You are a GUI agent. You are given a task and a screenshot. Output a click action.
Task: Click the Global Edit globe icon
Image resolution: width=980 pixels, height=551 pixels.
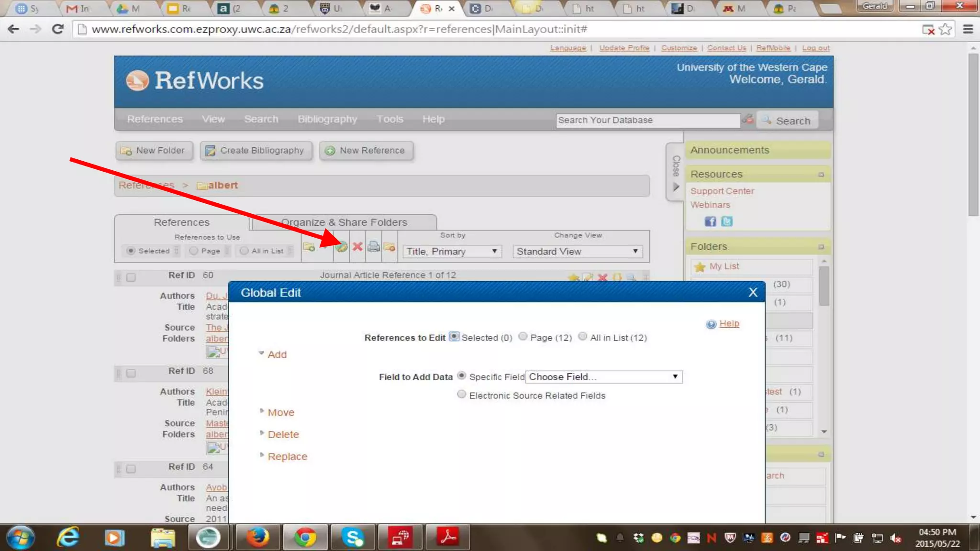tap(341, 247)
